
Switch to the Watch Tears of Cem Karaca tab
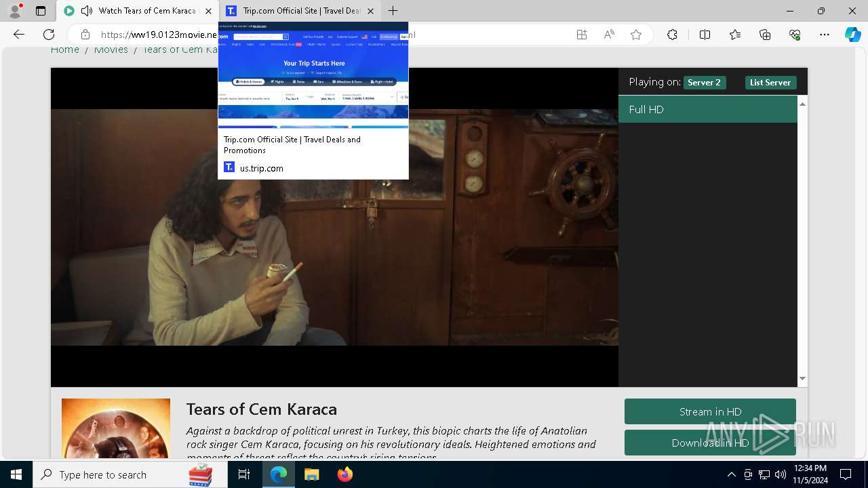(138, 11)
